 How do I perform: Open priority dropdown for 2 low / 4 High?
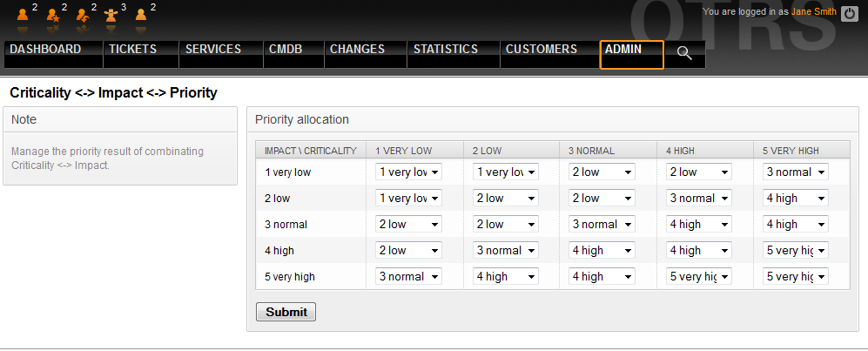pyautogui.click(x=699, y=199)
